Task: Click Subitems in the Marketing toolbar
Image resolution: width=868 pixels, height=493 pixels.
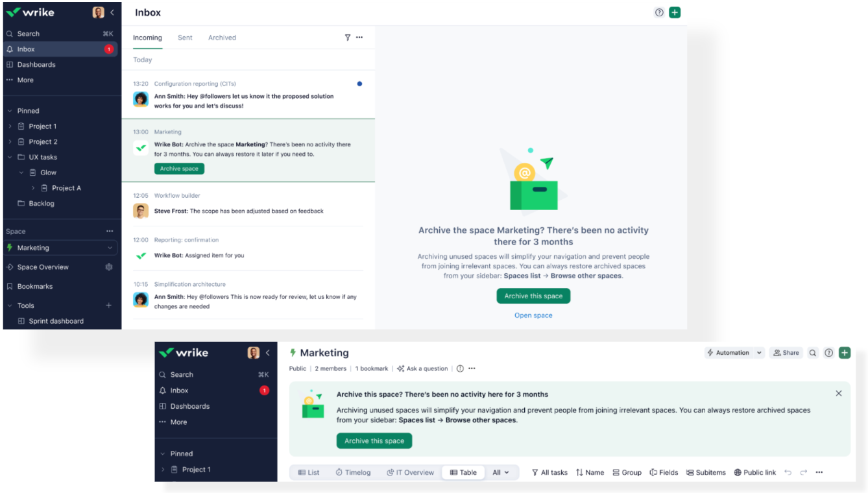Action: coord(706,472)
